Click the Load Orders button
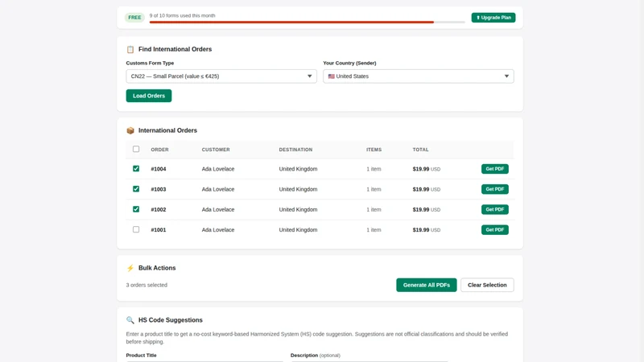Screen dimensions: 644x362 149,96
